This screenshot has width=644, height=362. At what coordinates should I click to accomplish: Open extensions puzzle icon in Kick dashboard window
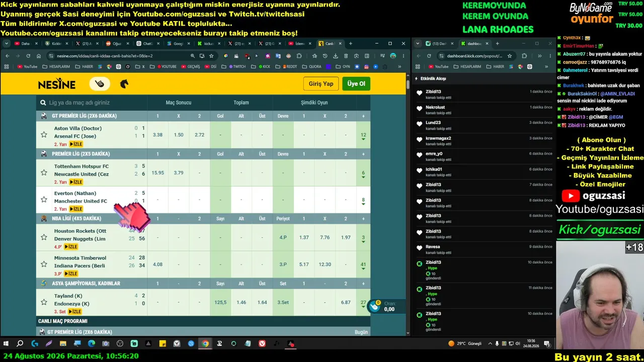tap(524, 56)
